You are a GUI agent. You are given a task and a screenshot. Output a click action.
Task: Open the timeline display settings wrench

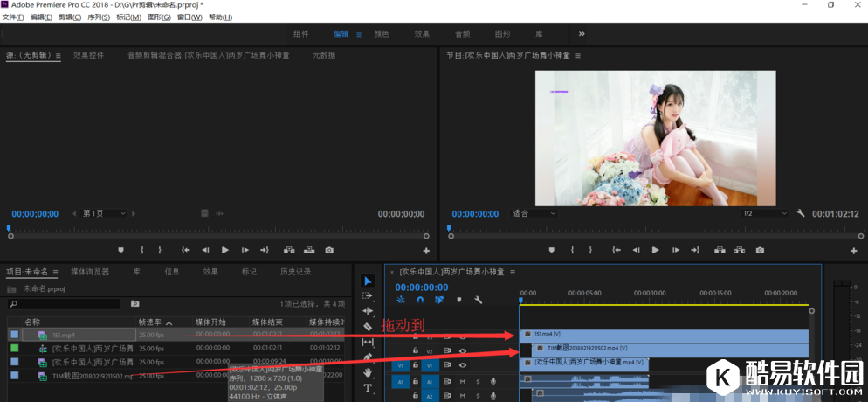[479, 300]
